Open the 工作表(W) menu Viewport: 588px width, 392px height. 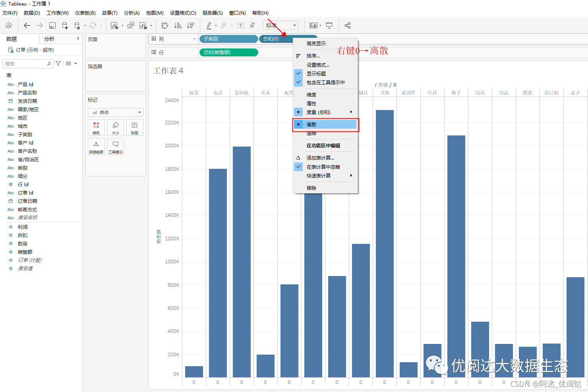[x=58, y=13]
